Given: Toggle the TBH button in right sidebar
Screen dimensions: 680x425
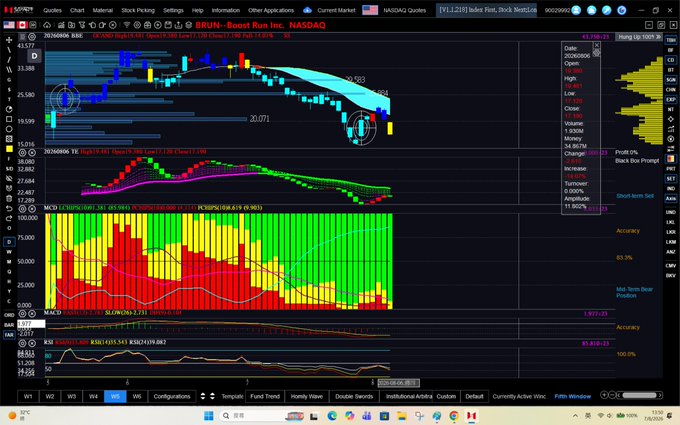Looking at the screenshot, I should pos(671,40).
